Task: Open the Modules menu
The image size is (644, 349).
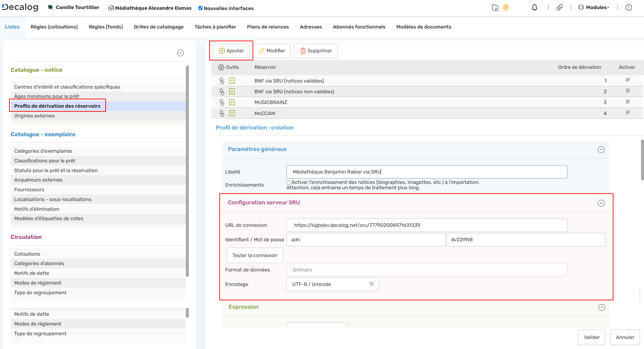Action: click(x=596, y=7)
